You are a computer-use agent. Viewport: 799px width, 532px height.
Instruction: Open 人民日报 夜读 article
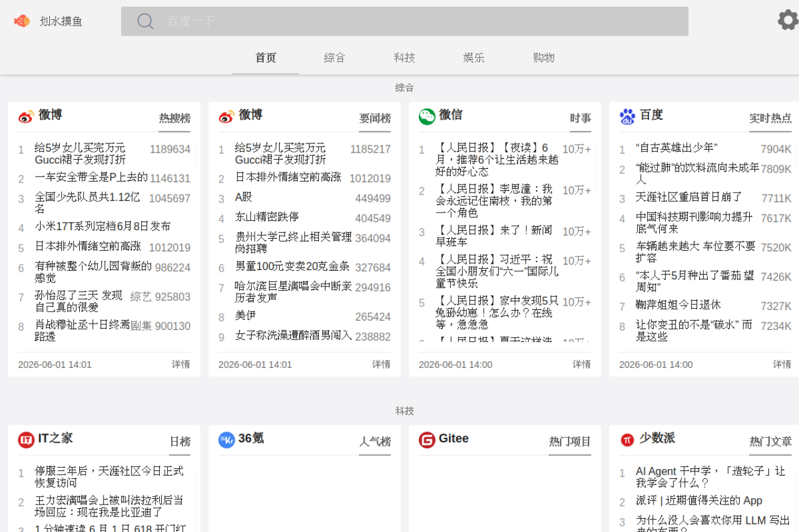click(497, 160)
